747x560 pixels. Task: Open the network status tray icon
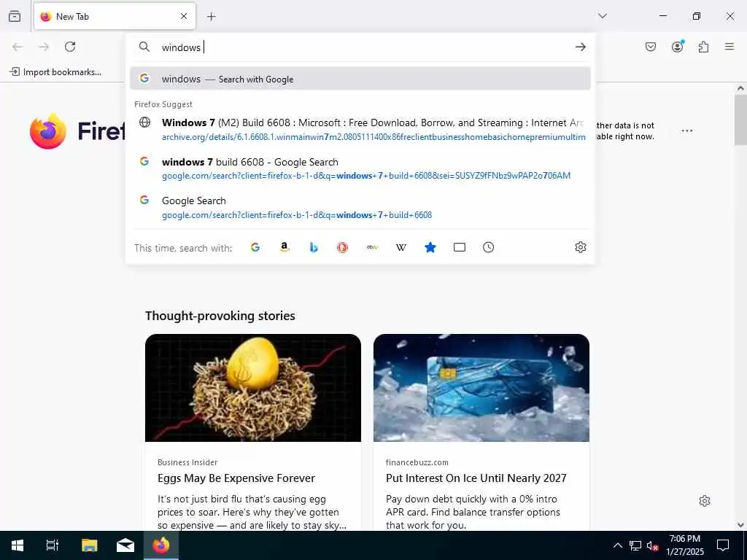(635, 545)
